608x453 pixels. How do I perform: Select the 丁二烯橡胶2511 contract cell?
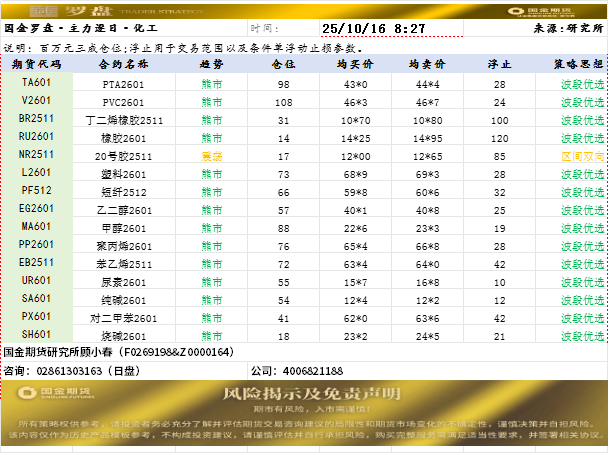click(x=124, y=120)
